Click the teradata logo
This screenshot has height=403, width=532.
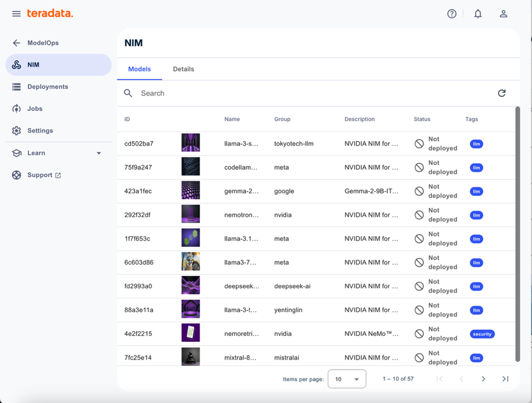(51, 13)
